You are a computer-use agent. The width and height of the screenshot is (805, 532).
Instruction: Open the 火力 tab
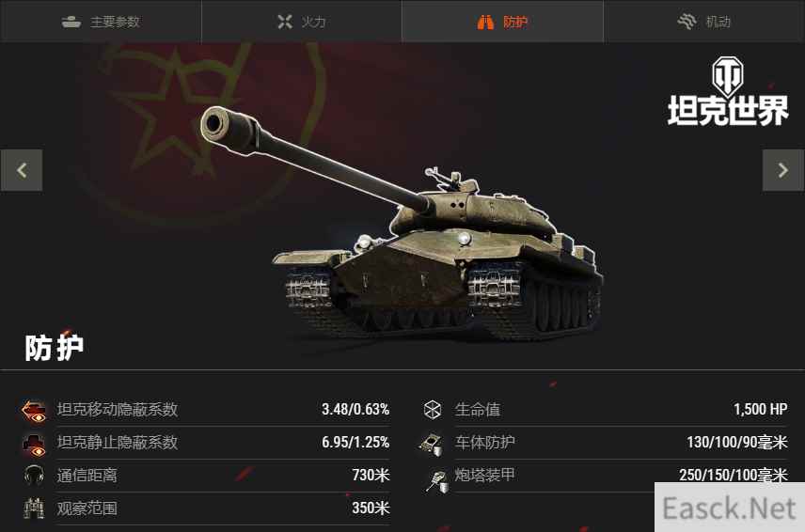click(x=302, y=22)
